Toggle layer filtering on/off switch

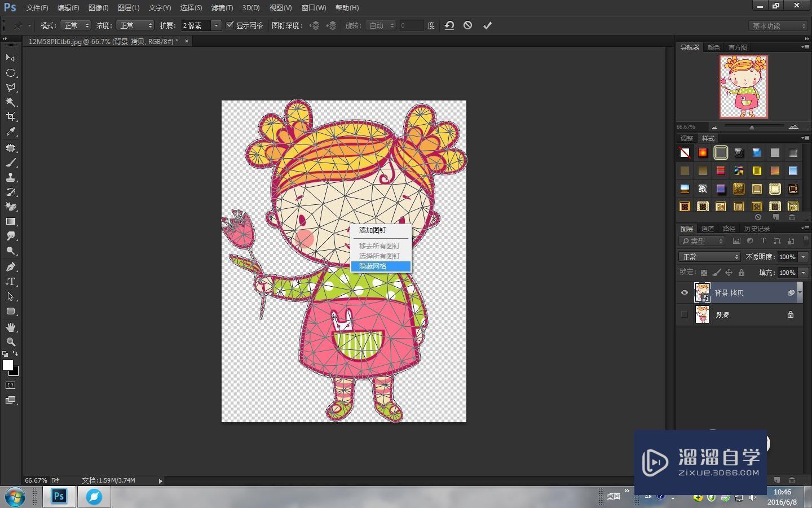[806, 240]
